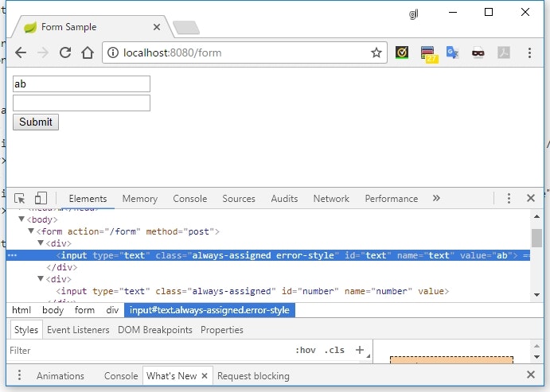Click the elements tree scroll-up arrow
The height and width of the screenshot is (392, 550).
coord(536,216)
